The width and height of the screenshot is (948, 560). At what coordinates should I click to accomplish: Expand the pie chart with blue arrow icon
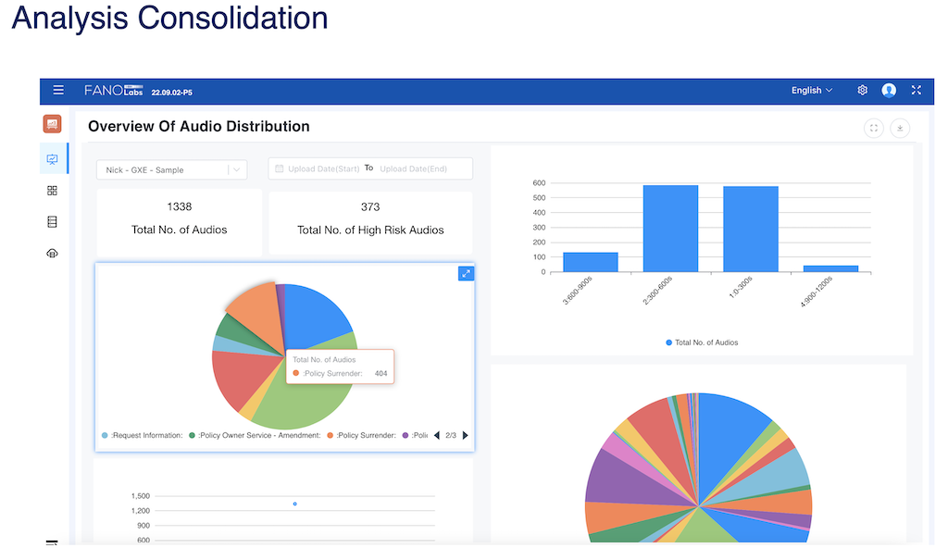tap(466, 274)
